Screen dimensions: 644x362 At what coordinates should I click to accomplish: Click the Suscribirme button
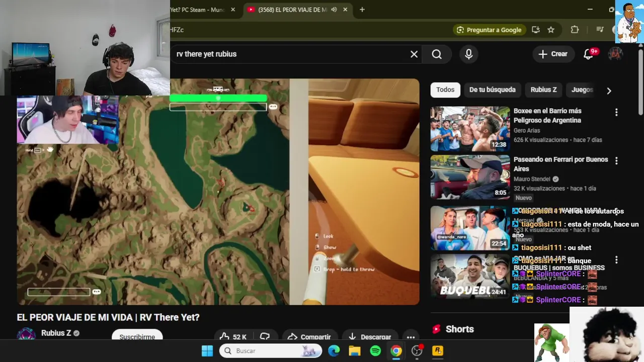pyautogui.click(x=137, y=336)
